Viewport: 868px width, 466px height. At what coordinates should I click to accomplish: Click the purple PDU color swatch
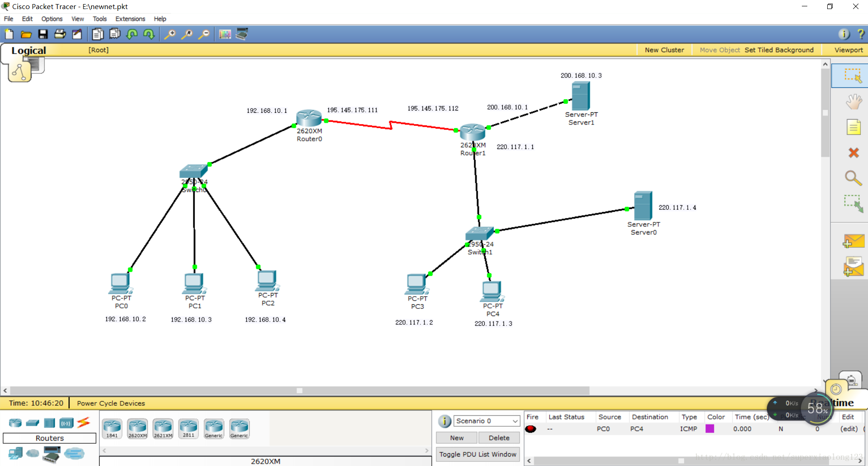[x=710, y=428]
